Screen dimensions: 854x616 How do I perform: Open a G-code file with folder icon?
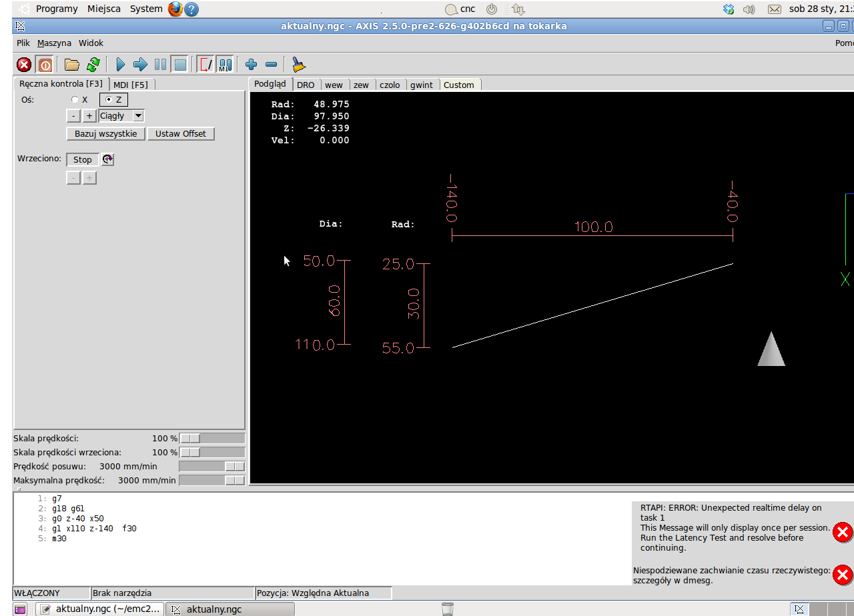click(x=71, y=65)
